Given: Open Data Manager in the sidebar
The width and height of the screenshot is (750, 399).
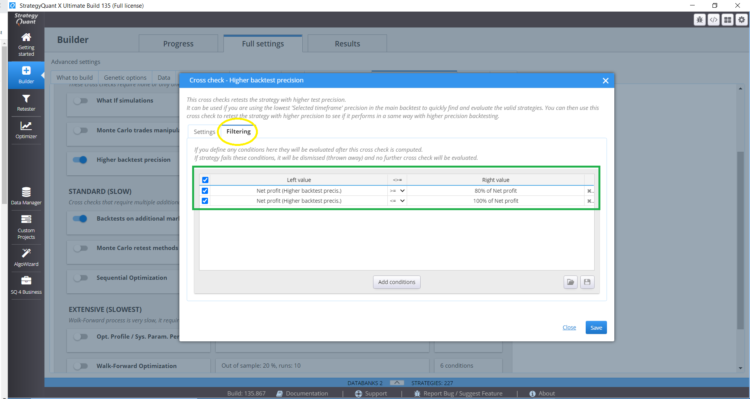Looking at the screenshot, I should coord(26,196).
